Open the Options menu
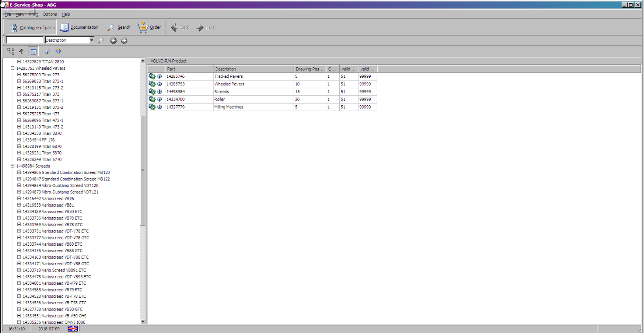 (x=49, y=14)
